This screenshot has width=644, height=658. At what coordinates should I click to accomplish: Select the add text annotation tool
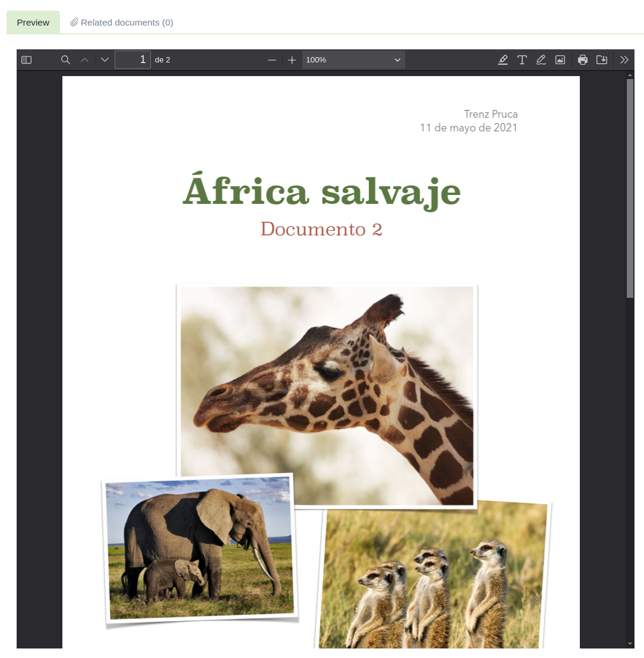[x=522, y=60]
